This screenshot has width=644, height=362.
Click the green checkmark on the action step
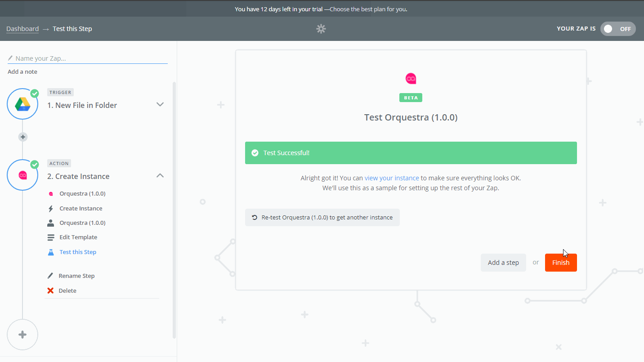35,165
